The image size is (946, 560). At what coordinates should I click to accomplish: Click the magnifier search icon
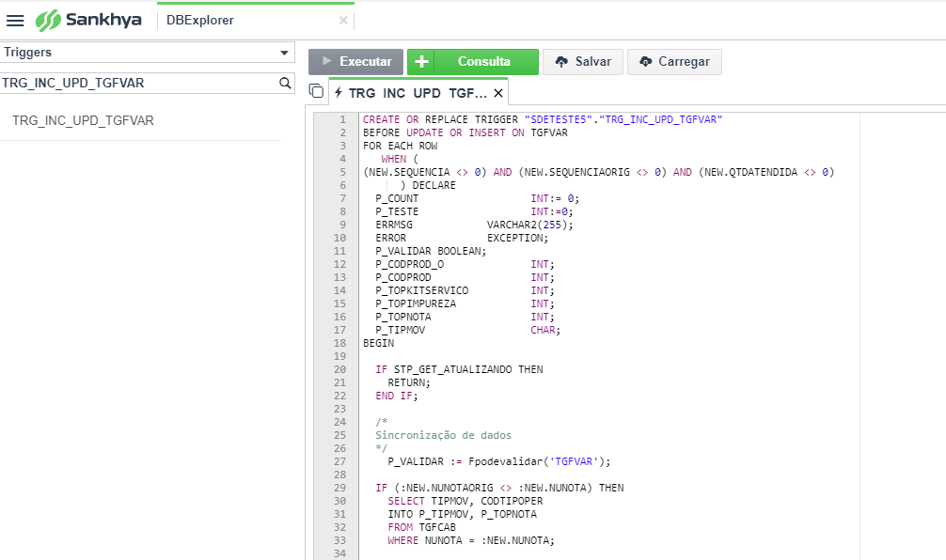(285, 84)
